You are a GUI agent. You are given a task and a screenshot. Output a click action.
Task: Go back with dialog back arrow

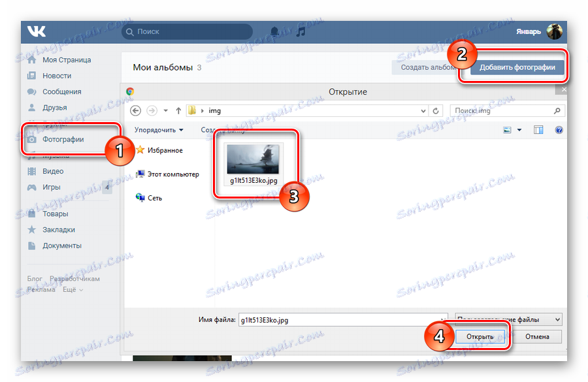(135, 110)
